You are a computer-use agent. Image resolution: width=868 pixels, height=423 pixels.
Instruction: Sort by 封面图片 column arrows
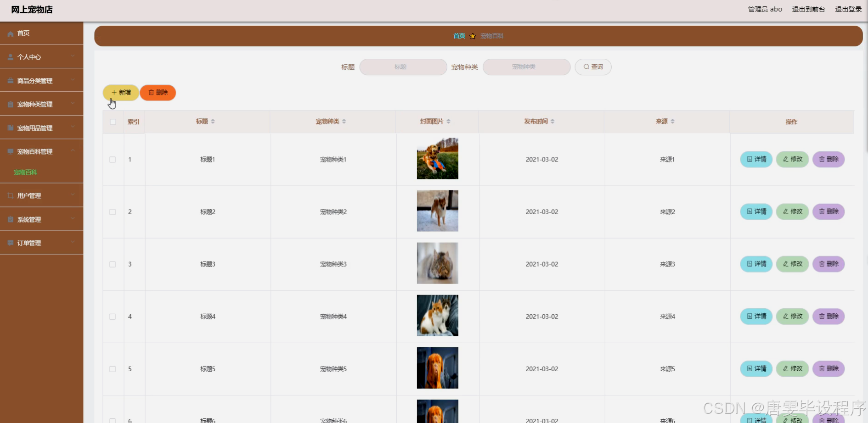pos(448,122)
